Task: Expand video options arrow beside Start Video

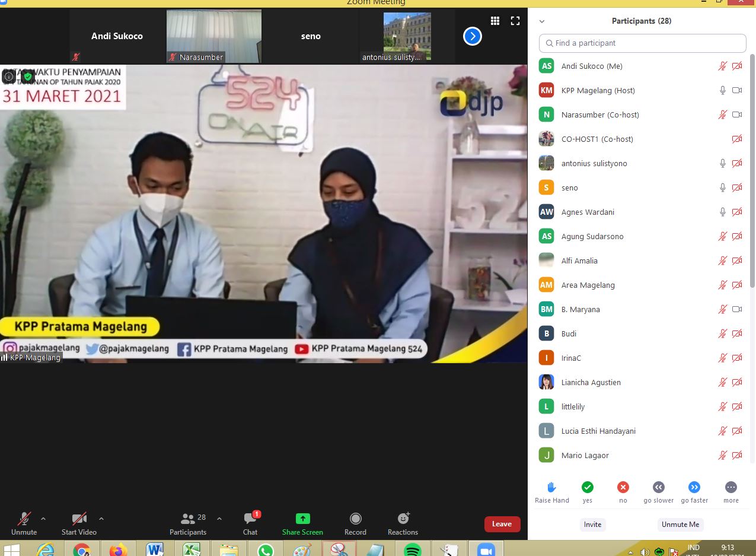Action: (101, 519)
